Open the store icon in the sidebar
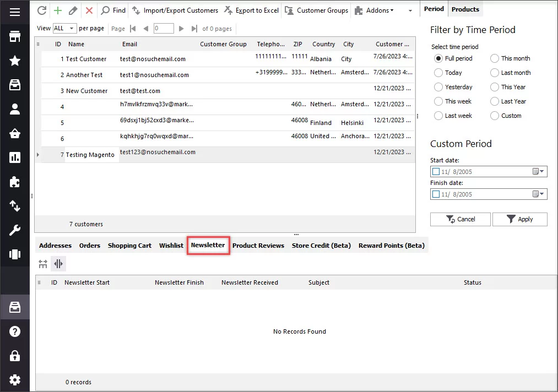Image resolution: width=558 pixels, height=392 pixels. [14, 36]
